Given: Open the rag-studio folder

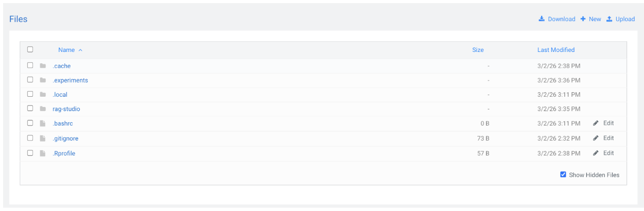Looking at the screenshot, I should (x=66, y=109).
